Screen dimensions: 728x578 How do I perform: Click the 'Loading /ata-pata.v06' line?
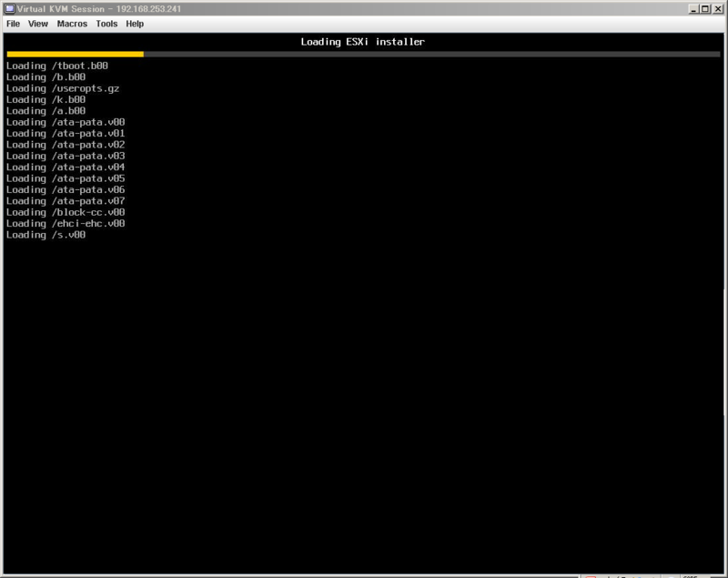(x=66, y=189)
